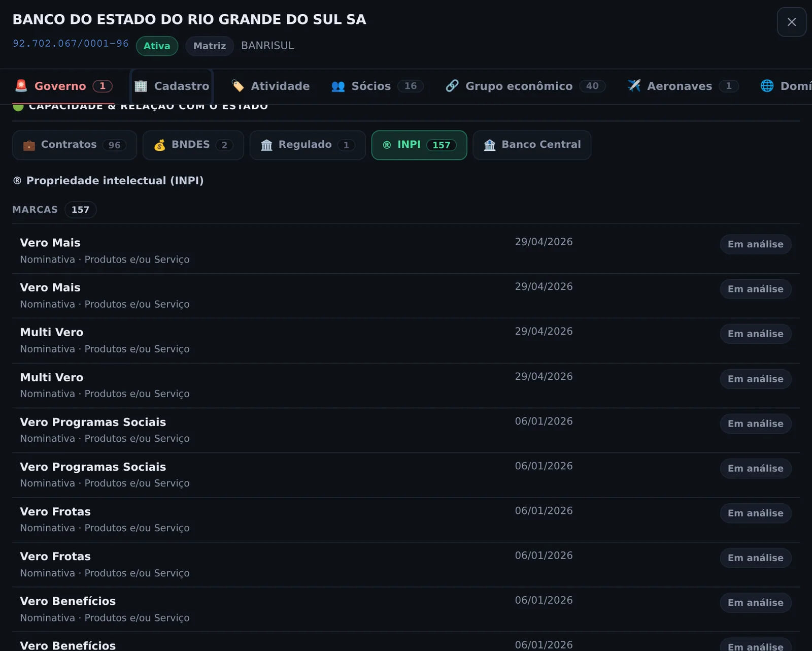Close the company details panel
The height and width of the screenshot is (651, 812).
click(791, 22)
